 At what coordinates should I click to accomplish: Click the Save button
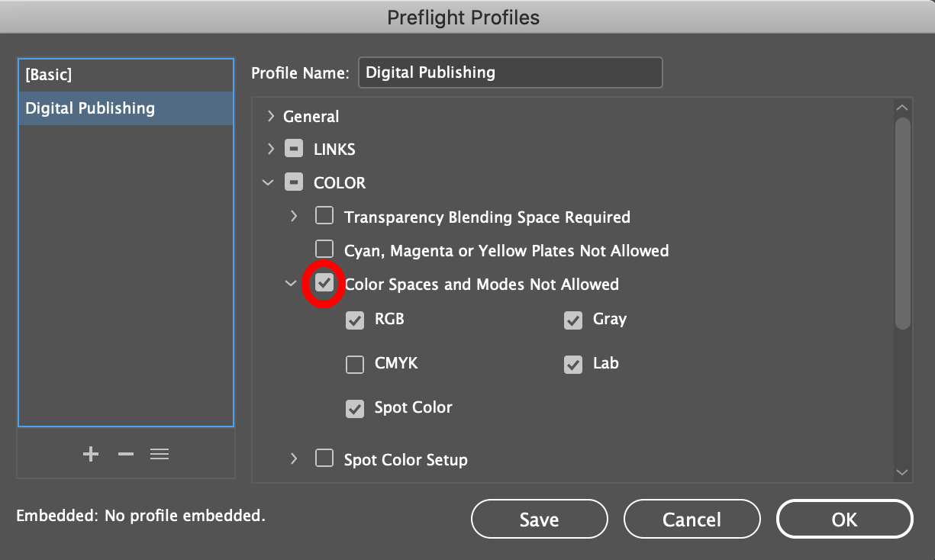pyautogui.click(x=540, y=520)
